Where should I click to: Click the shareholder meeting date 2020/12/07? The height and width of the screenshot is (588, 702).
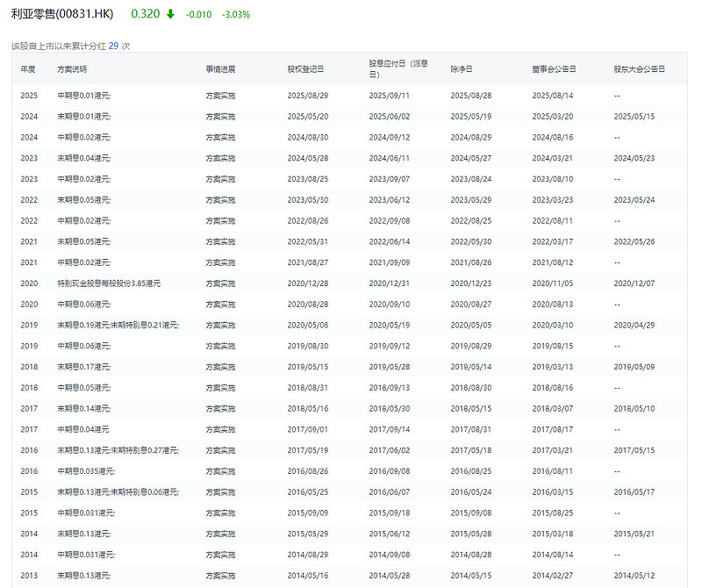pyautogui.click(x=634, y=283)
